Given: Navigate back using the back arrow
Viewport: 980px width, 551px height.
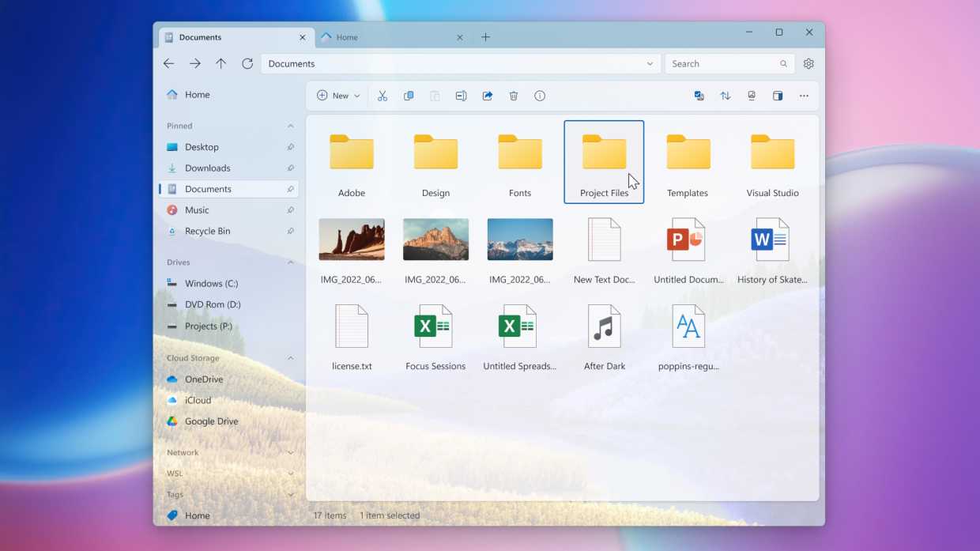Looking at the screenshot, I should [168, 63].
